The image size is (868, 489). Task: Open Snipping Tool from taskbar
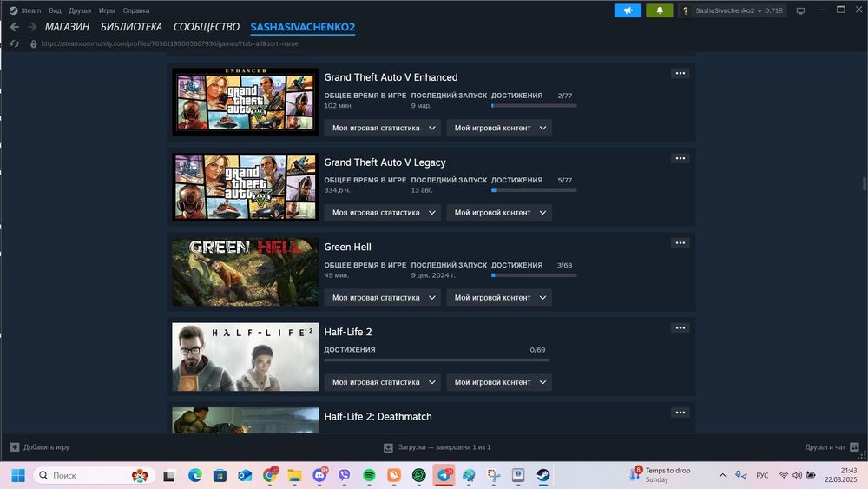click(x=494, y=476)
